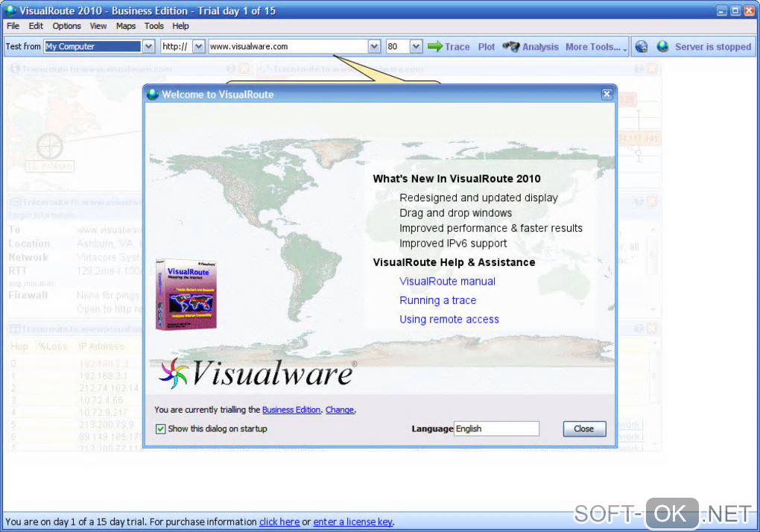Click 'Improved performance & faster results' text

[491, 228]
